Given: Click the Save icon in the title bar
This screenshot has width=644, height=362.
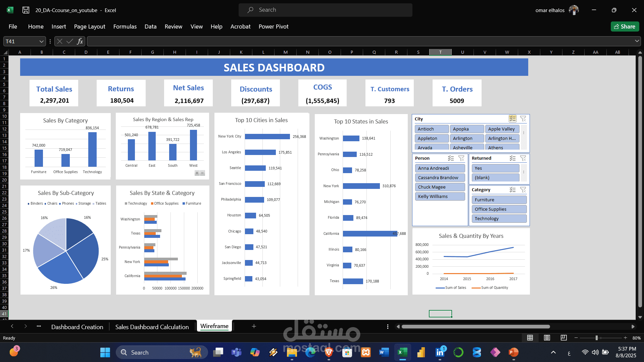Looking at the screenshot, I should coord(26,10).
